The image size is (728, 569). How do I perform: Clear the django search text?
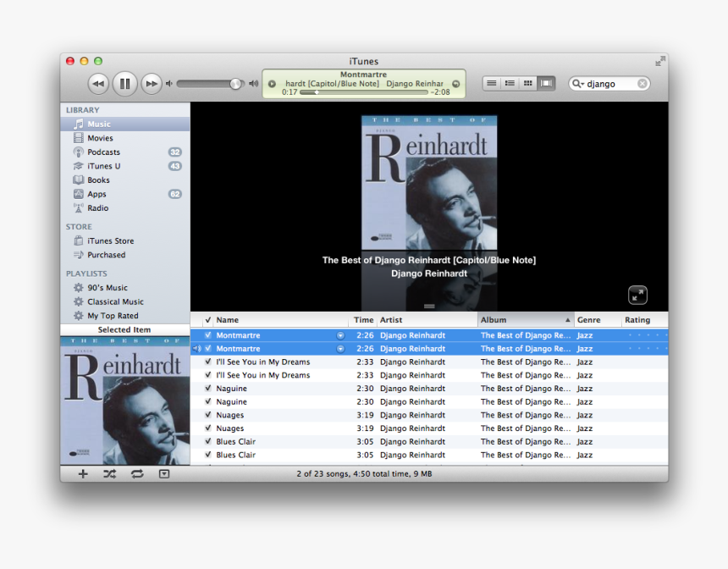tap(643, 84)
